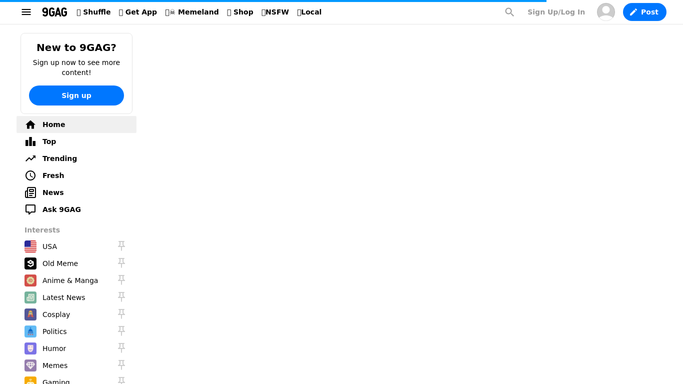Screen dimensions: 683x384
Task: Open Shop in the top bar
Action: 240,12
